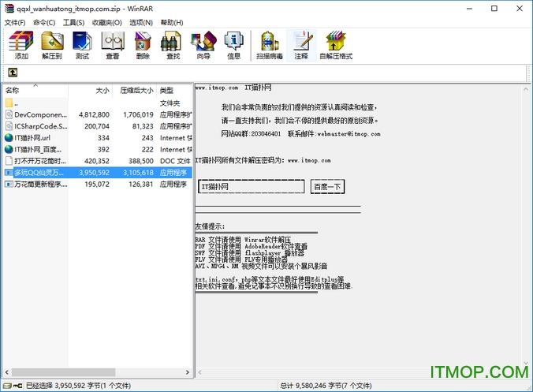Screen dimensions: 533x392
Task: Click the file list horizontal scrollbar thumb
Action: (63, 372)
